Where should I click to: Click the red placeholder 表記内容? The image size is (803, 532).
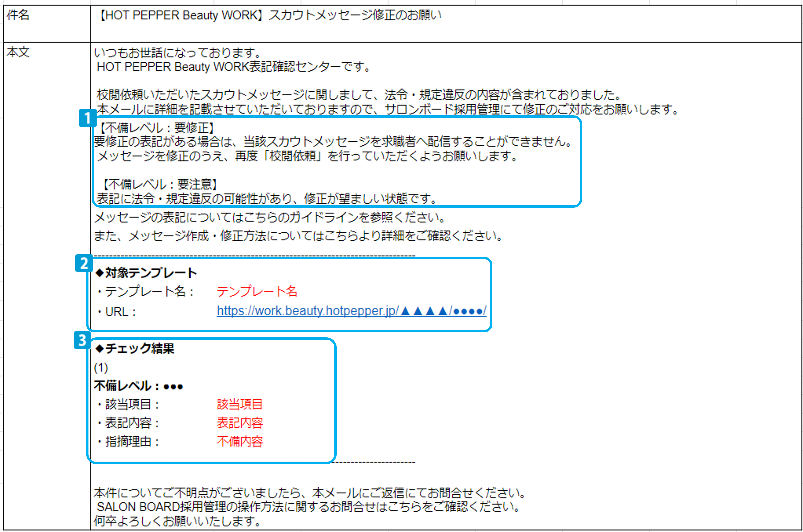point(240,423)
